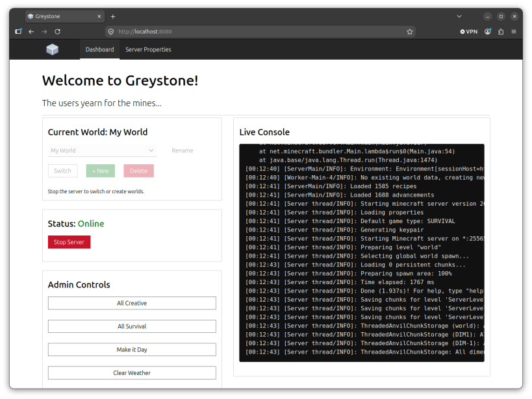The height and width of the screenshot is (399, 532).
Task: Click the red Stop Server button
Action: coord(70,242)
